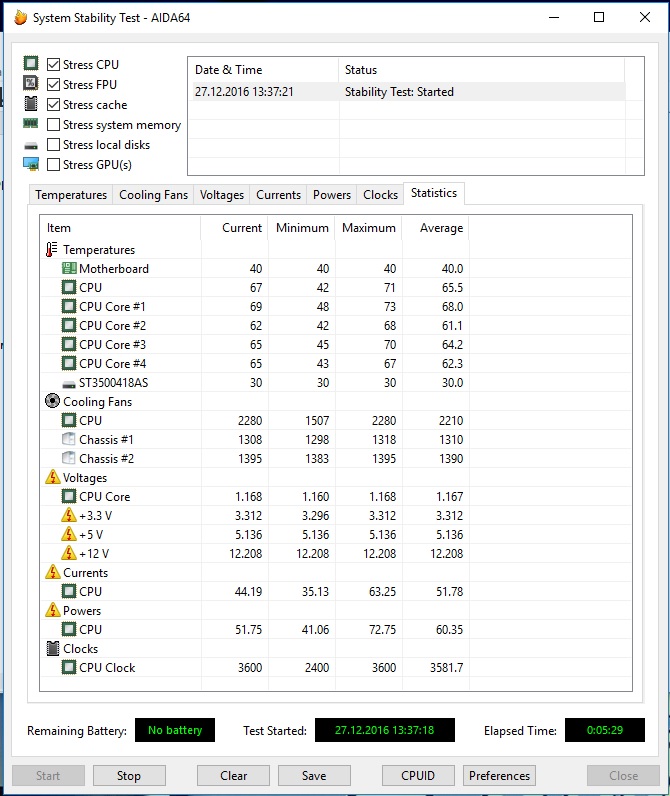Save the statistics results
Image resolution: width=670 pixels, height=796 pixels.
[314, 776]
